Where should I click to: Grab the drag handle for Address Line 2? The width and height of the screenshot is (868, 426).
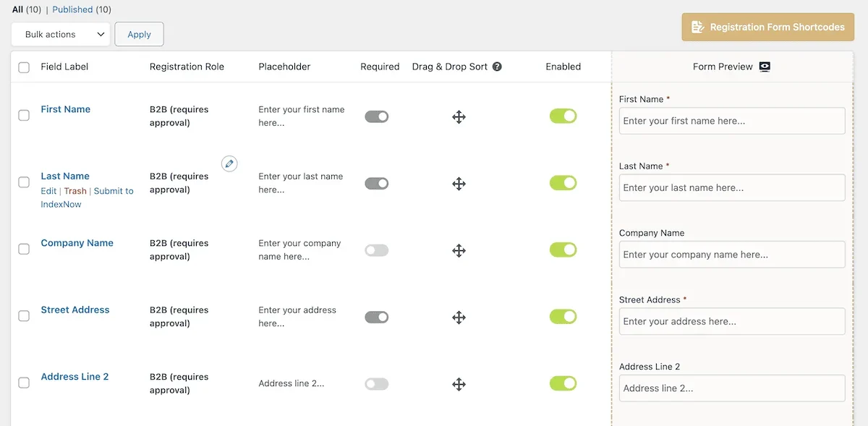459,384
